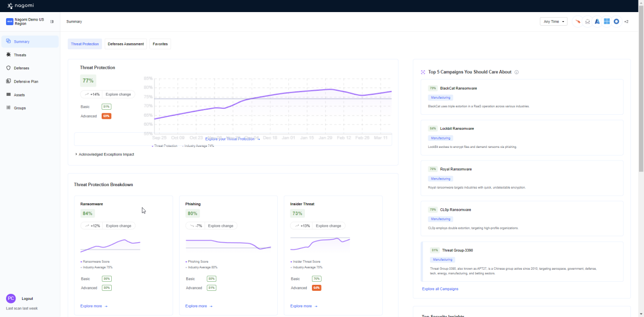Click the orange Advanced 64% Insider Threat badge
644x317 pixels.
pyautogui.click(x=316, y=288)
